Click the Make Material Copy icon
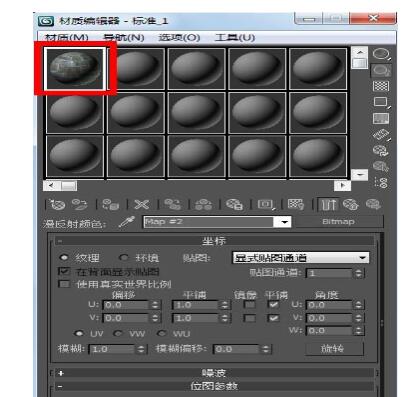 coord(172,204)
